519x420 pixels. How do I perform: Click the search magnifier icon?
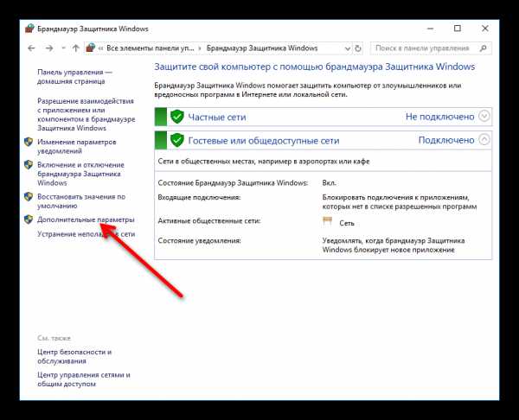pyautogui.click(x=483, y=48)
